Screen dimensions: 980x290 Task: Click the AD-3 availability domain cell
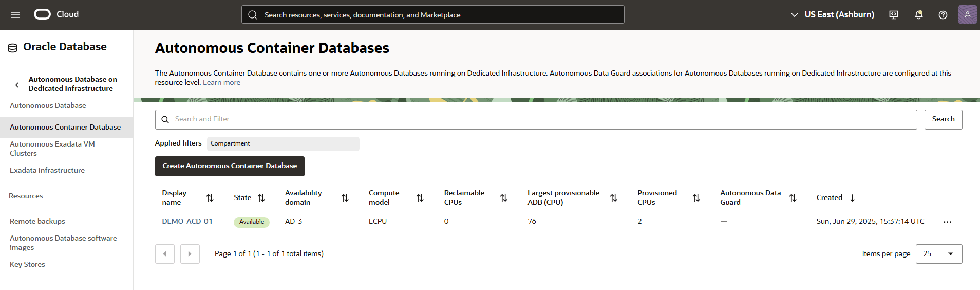coord(294,221)
